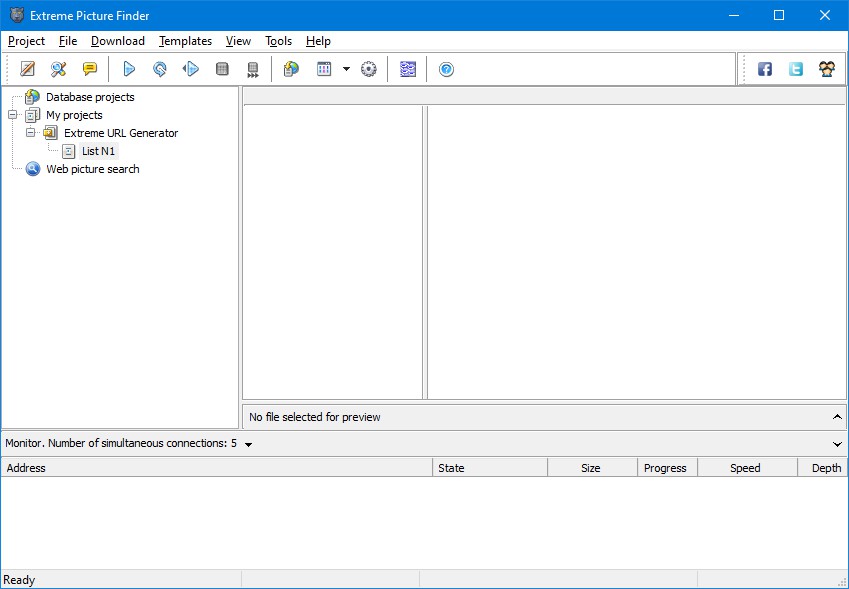Select My projects tree node
Screen dimensions: 849x589
[74, 115]
